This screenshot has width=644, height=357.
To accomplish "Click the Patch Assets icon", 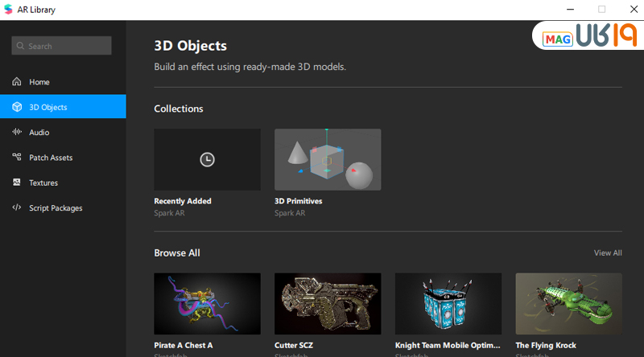I will (17, 158).
